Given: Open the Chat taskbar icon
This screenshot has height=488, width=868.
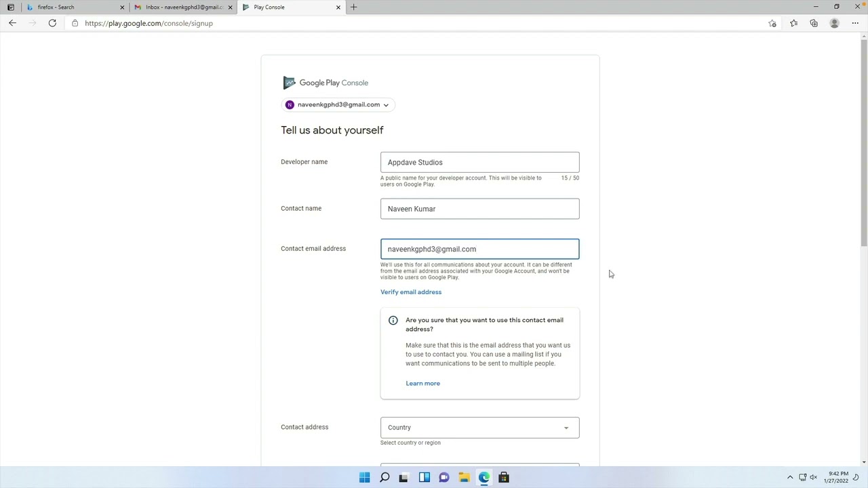Looking at the screenshot, I should (x=444, y=477).
